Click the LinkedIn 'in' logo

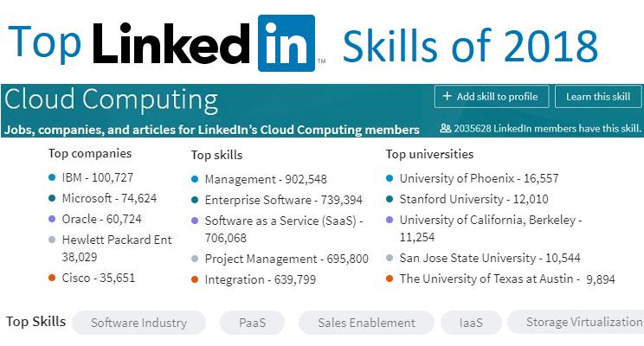(x=287, y=42)
